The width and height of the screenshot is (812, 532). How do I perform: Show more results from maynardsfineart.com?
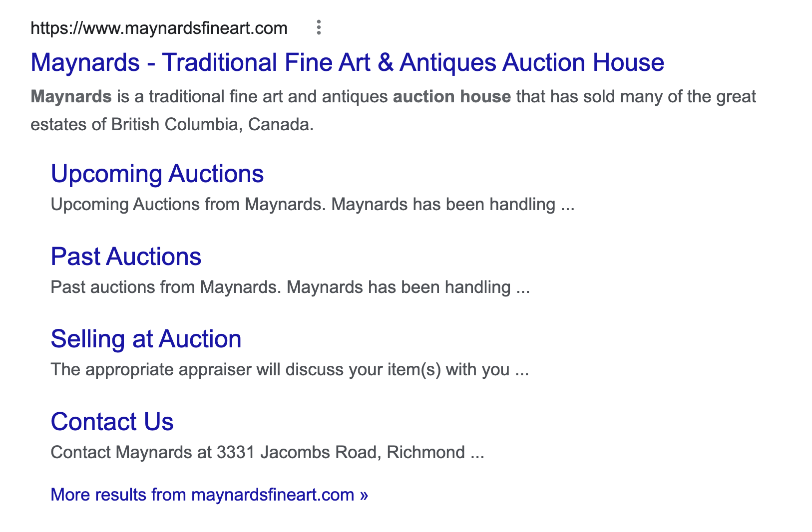point(209,495)
